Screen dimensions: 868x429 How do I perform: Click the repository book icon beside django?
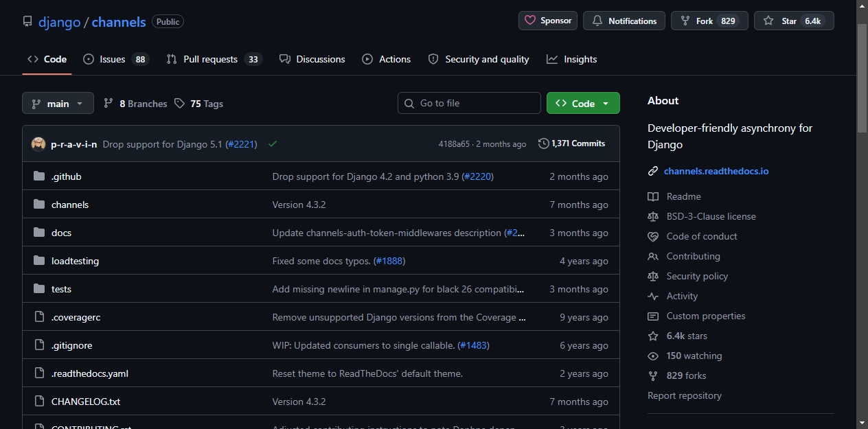pos(27,21)
